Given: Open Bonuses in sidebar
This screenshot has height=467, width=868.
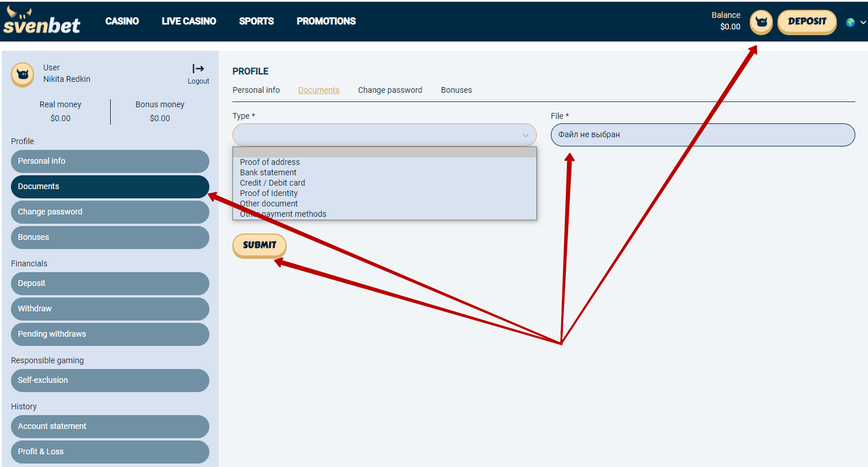Looking at the screenshot, I should 110,238.
